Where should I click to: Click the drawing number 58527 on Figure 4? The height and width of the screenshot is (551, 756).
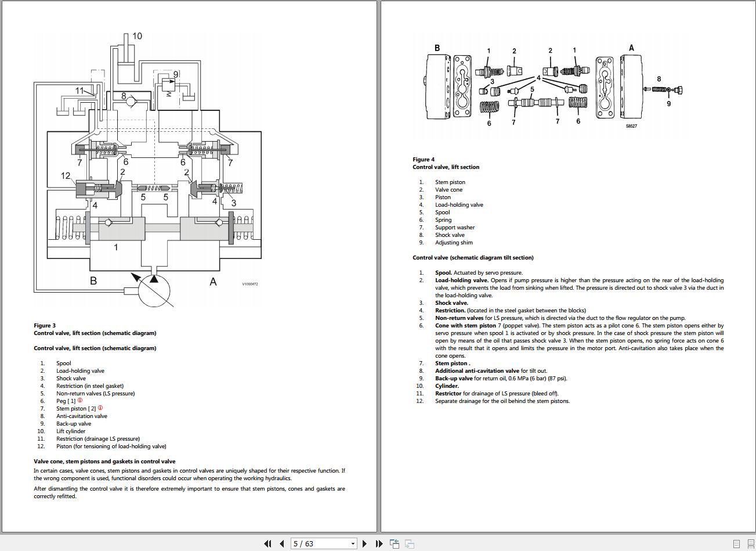631,125
